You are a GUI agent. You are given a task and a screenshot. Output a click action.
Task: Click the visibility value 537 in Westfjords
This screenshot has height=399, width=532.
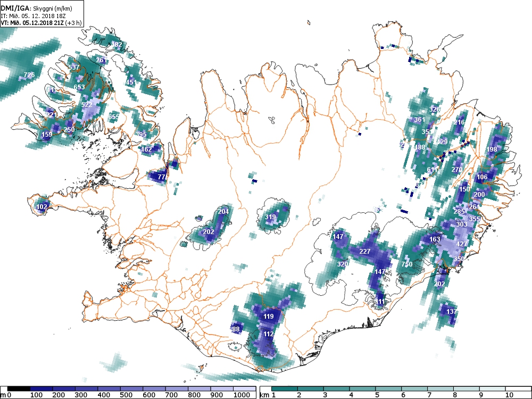coord(74,67)
